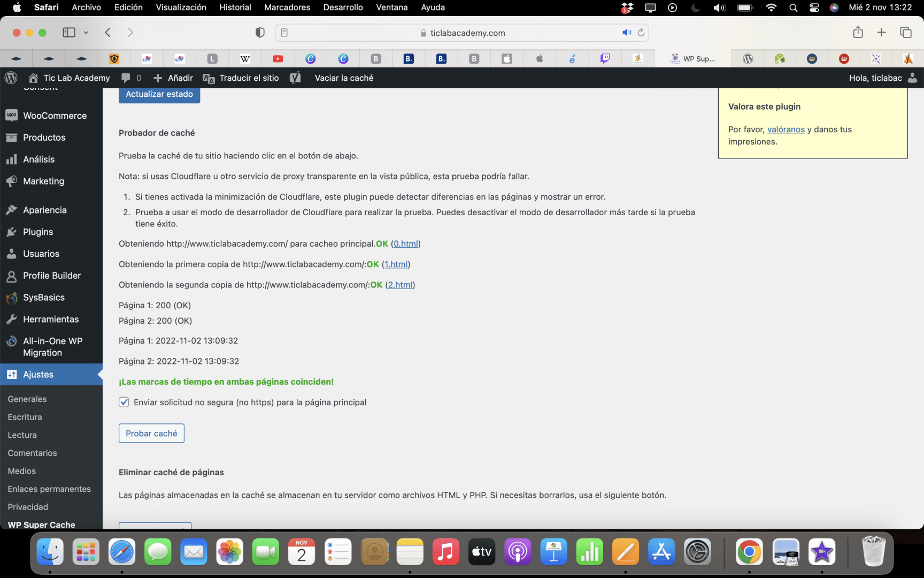This screenshot has height=578, width=924.
Task: Go back with the Safari back arrow
Action: click(x=107, y=33)
